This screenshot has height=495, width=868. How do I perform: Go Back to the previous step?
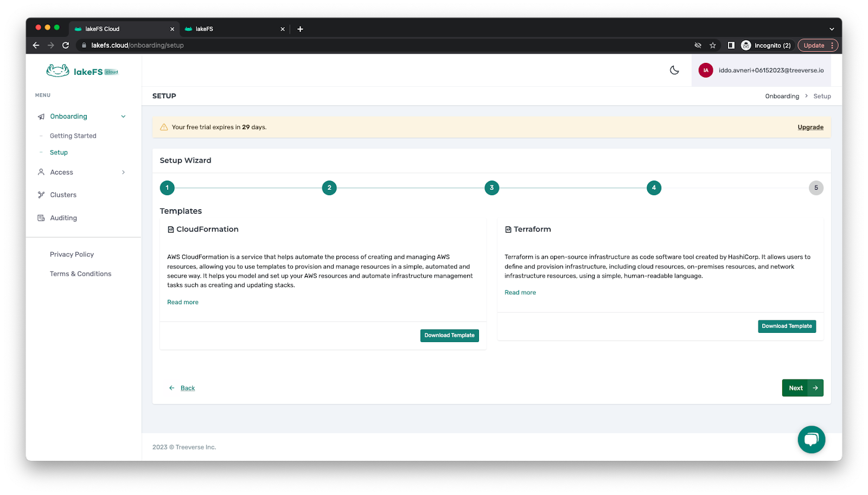click(x=188, y=388)
